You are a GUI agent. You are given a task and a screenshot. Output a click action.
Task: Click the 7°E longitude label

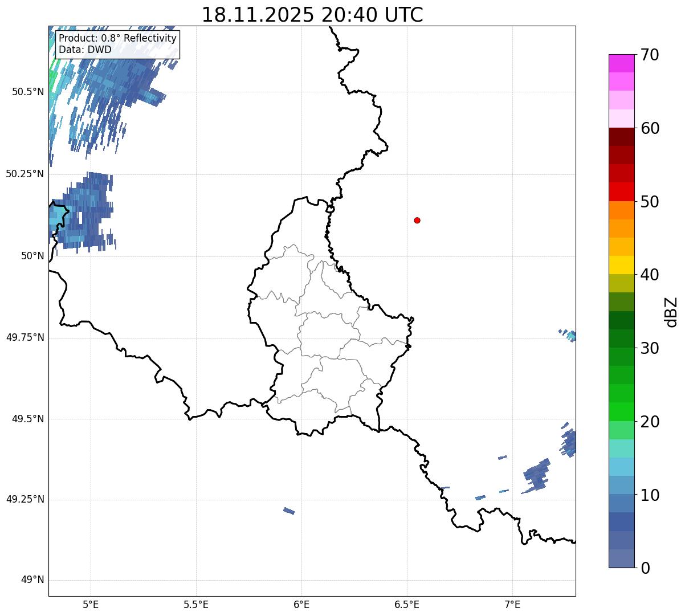(x=512, y=604)
